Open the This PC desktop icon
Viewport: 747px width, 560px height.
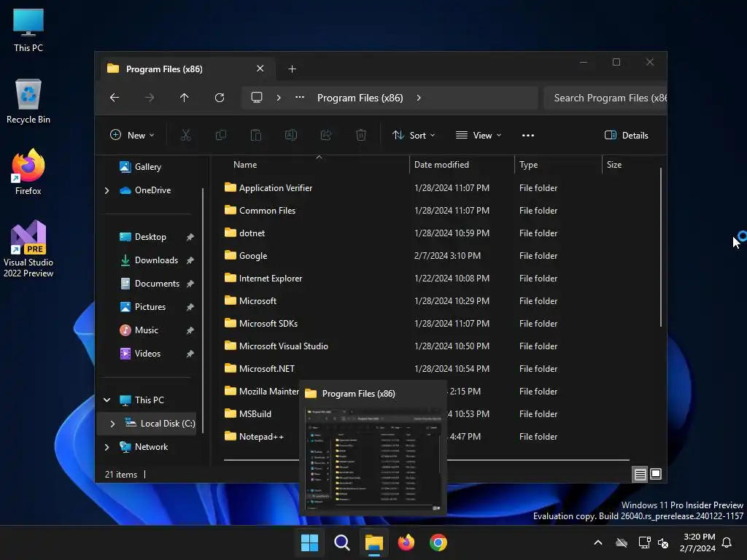pyautogui.click(x=28, y=31)
